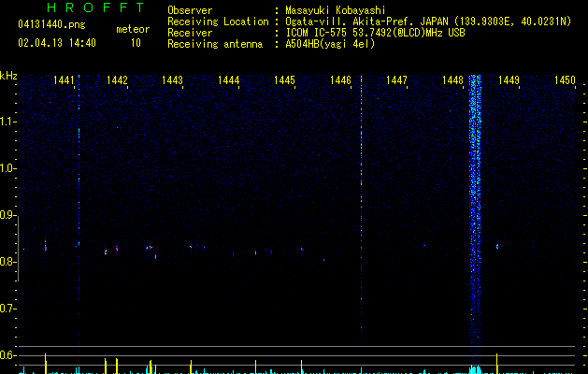588x374 pixels.
Task: Click the meteor echo right of 1448 noise band
Action: click(x=497, y=247)
